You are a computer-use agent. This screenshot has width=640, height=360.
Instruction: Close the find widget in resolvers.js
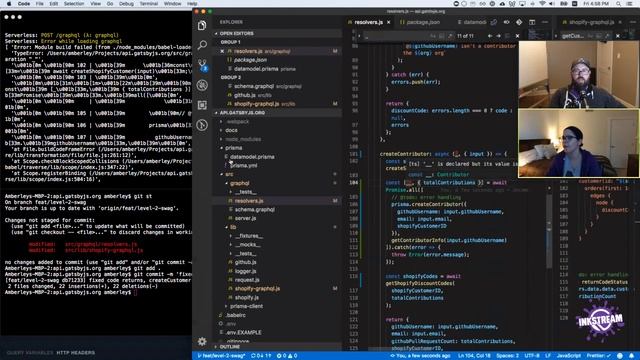(x=517, y=36)
